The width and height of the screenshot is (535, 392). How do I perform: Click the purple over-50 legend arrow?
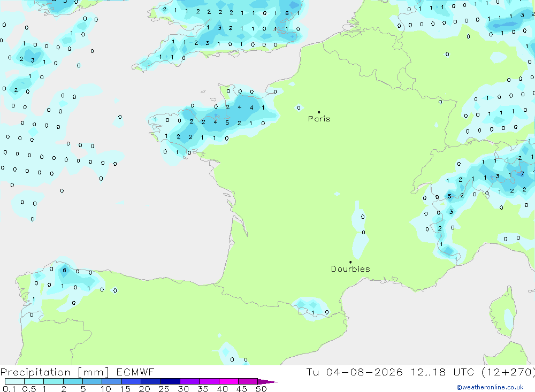(267, 381)
